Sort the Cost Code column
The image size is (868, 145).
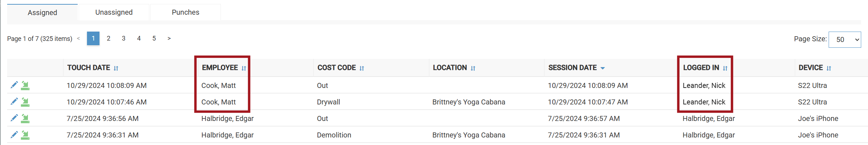point(362,68)
